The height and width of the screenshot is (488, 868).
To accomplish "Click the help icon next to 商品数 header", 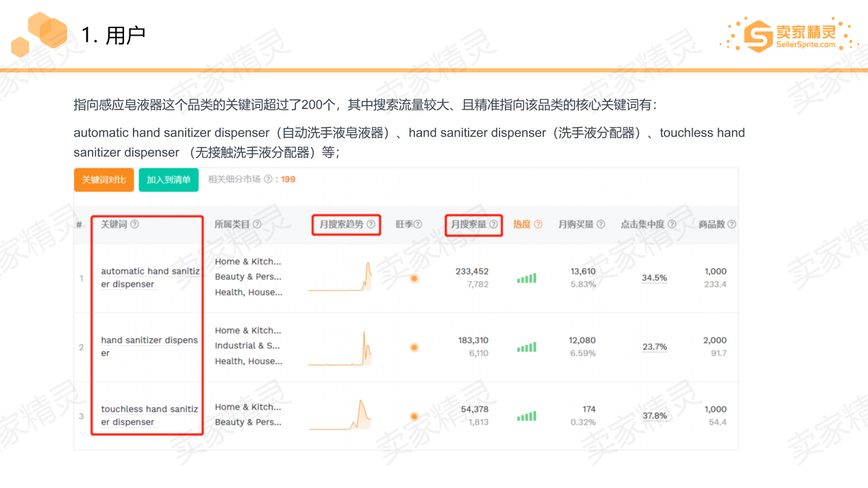I will point(732,224).
